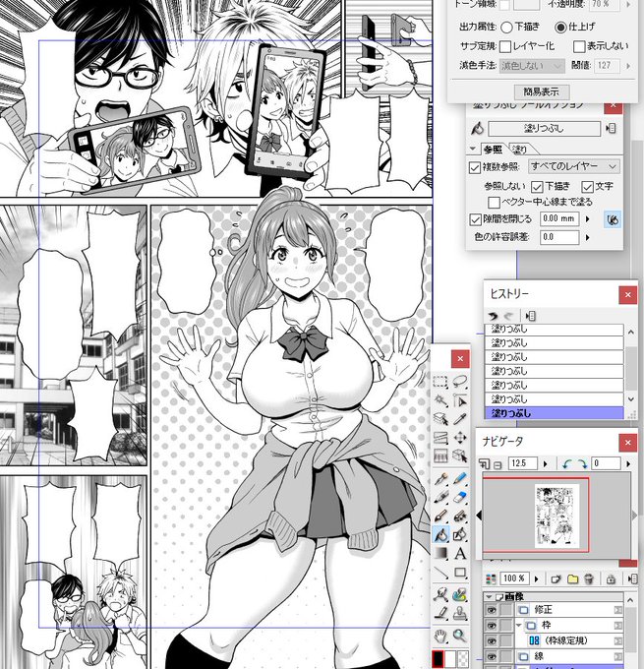Select the closed-area fill tool
Image resolution: width=644 pixels, height=669 pixels.
459,534
